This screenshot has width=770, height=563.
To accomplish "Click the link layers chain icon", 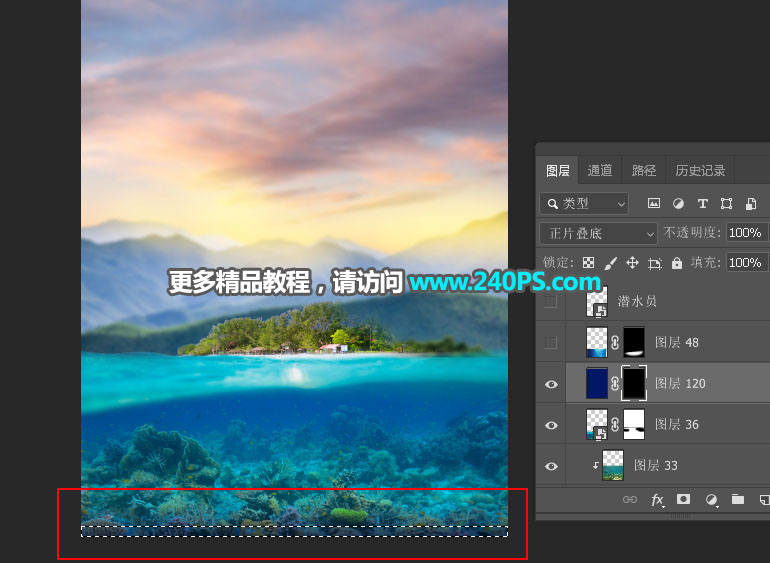I will [630, 500].
